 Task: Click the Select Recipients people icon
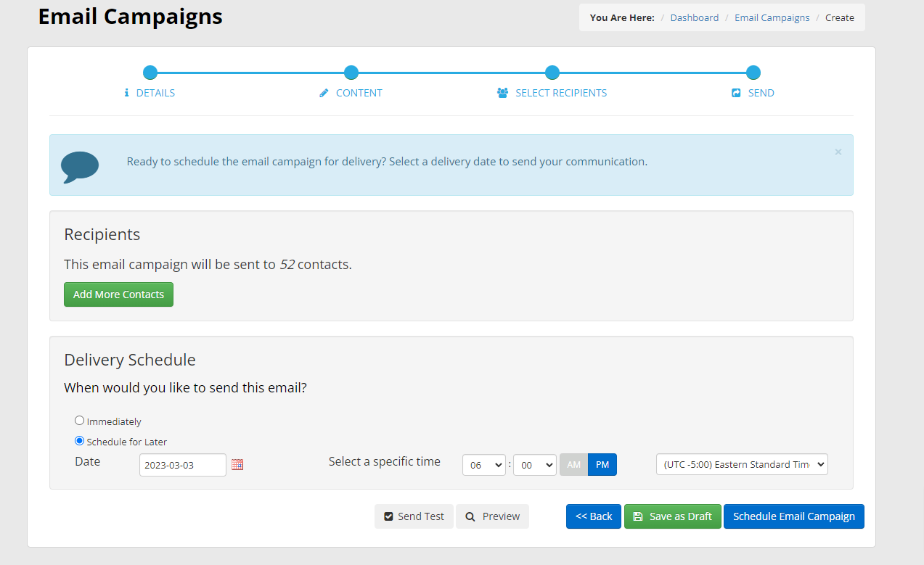[502, 93]
